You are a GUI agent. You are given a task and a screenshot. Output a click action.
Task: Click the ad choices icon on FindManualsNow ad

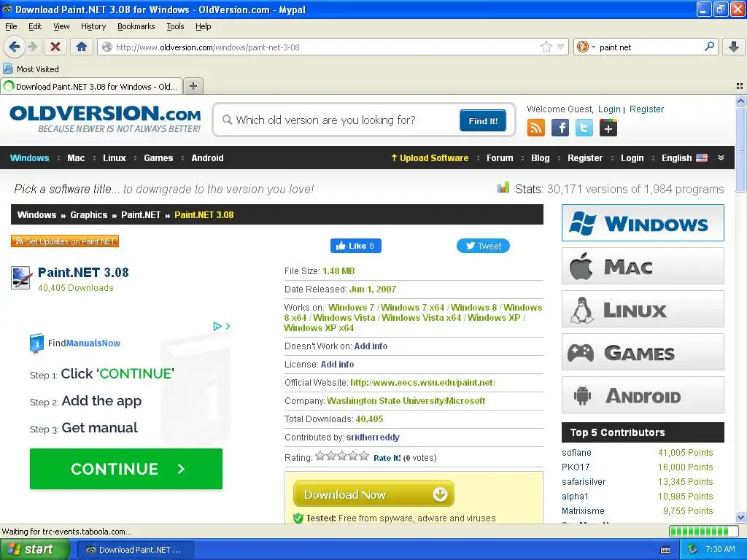click(x=217, y=326)
